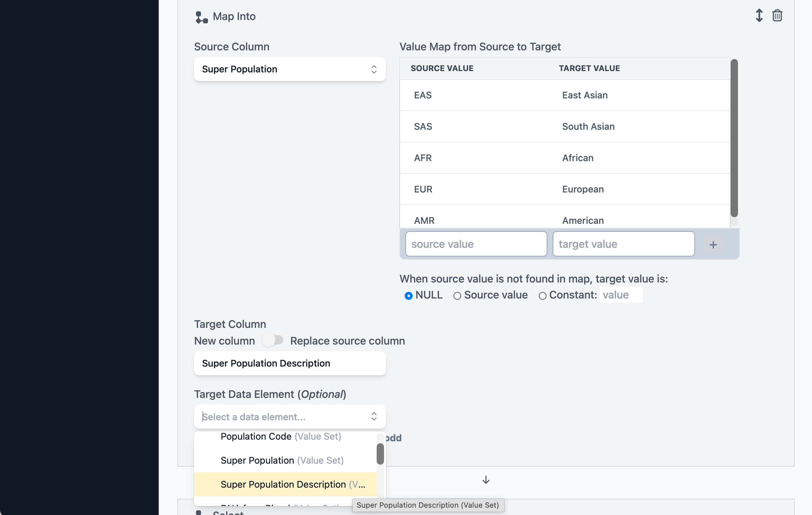Click the data element list scrollbar
Viewport: 812px width, 515px height.
380,454
